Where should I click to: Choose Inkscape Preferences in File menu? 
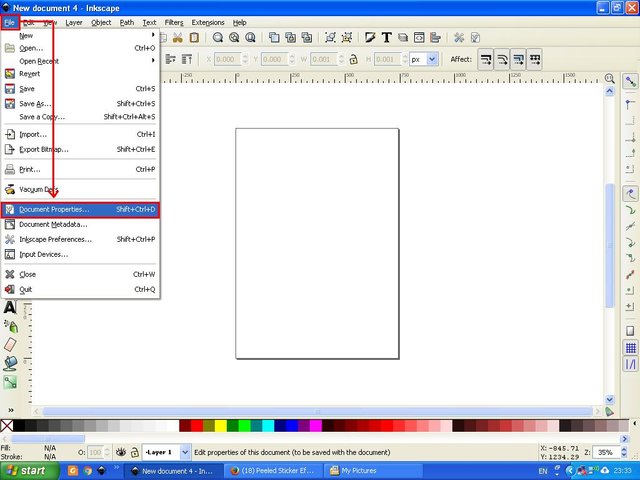tap(80, 239)
